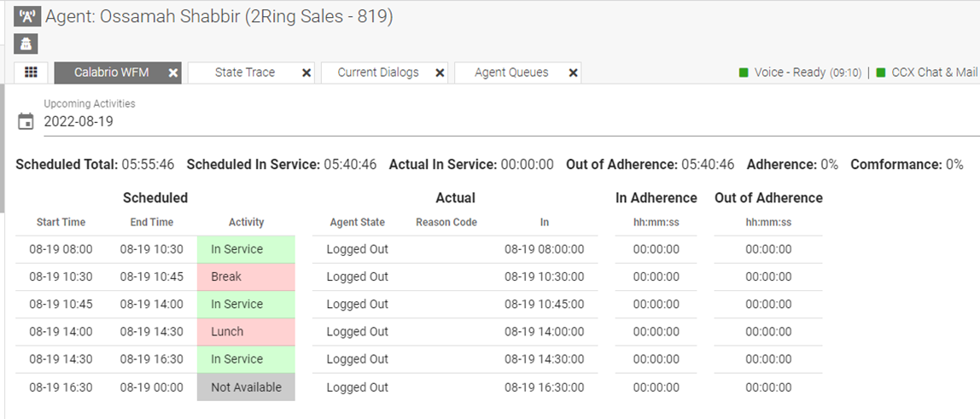980x419 pixels.
Task: Close the Agent Queues tab
Action: 573,73
